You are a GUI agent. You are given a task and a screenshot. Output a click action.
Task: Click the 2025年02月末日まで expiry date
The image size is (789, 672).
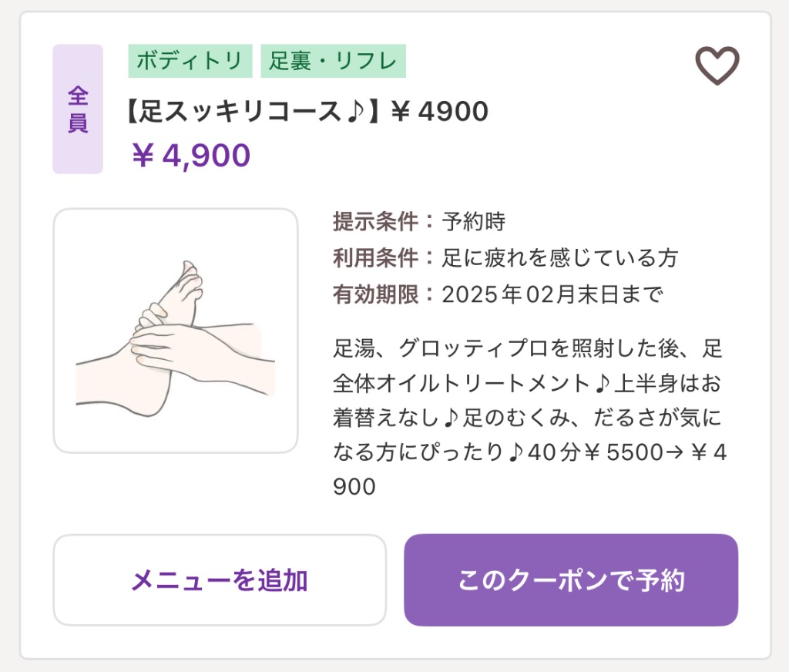[552, 294]
